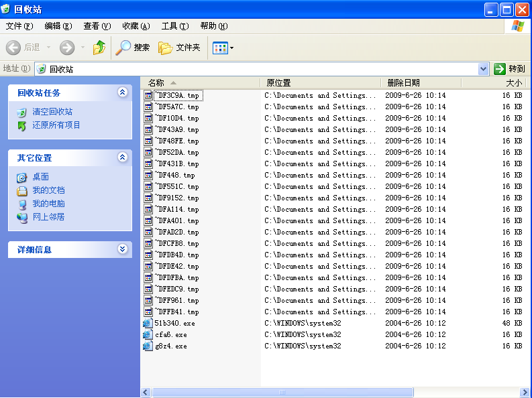
Task: Select file icon of ~DFCFB8.tmp
Action: tap(148, 243)
